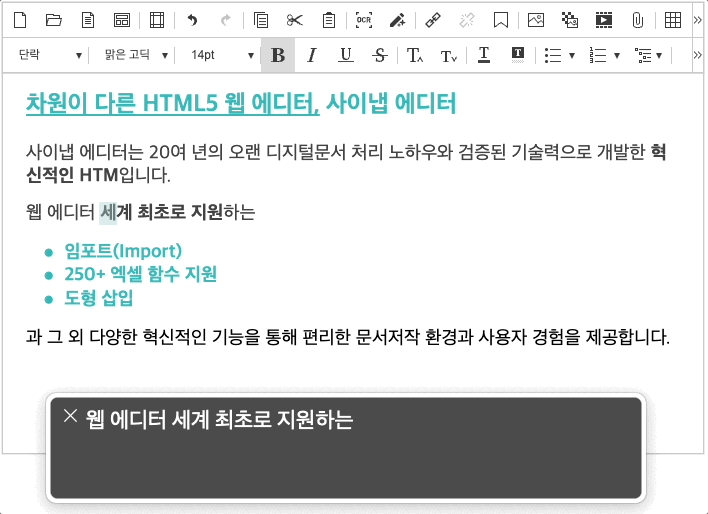
Task: Click the scissors Cut icon
Action: point(294,19)
